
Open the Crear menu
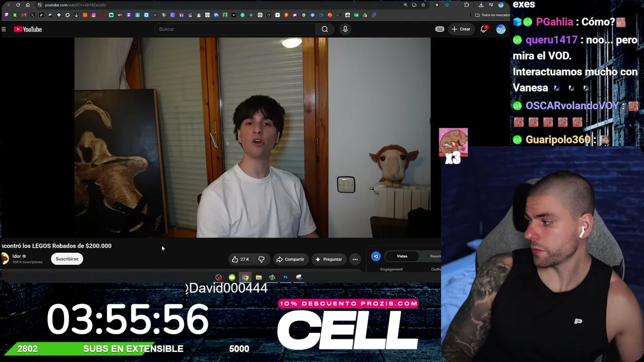point(461,29)
